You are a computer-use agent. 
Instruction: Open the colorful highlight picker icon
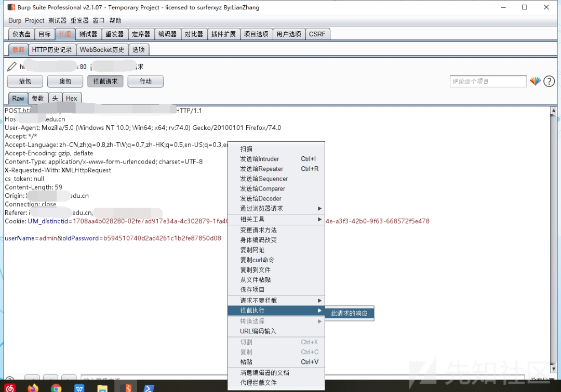coord(535,81)
